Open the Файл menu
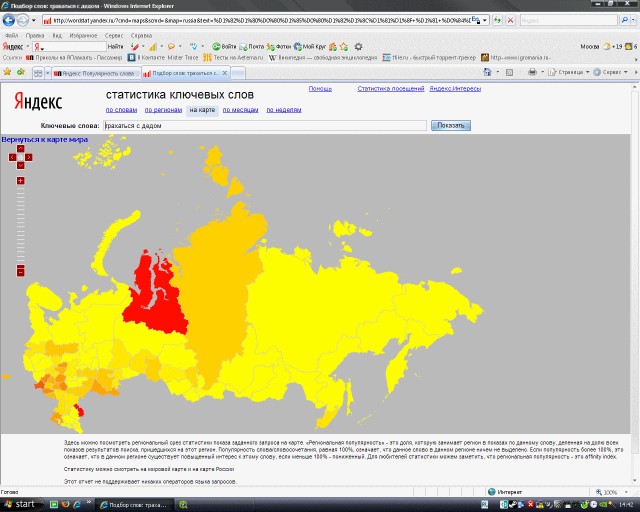The image size is (640, 512). tap(11, 36)
